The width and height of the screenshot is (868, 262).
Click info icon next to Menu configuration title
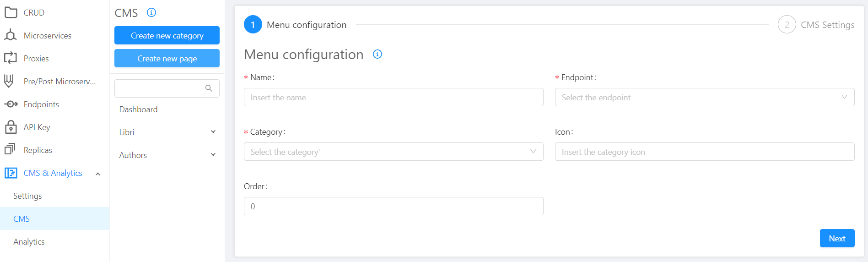pos(377,54)
